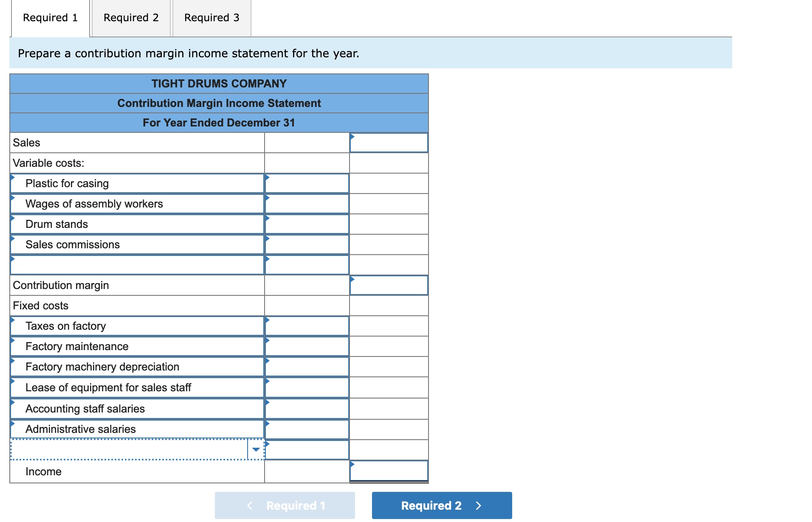The image size is (812, 522).
Task: Click amount field of blank variable cost row
Action: click(x=307, y=265)
